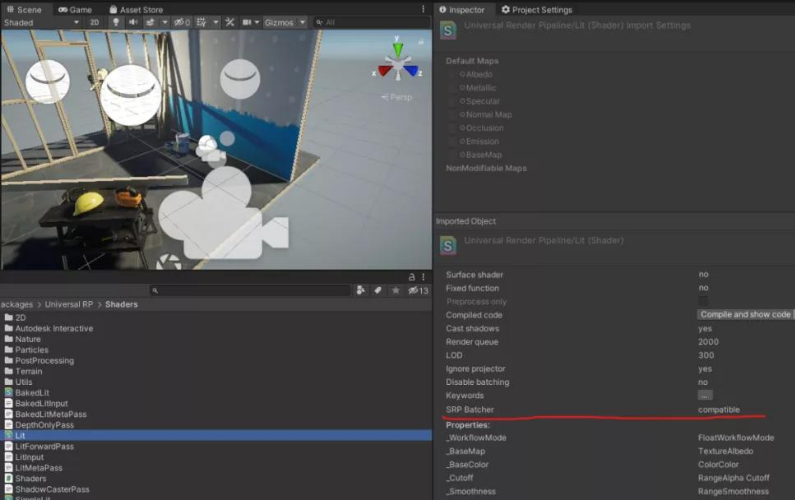Click Compile and show code button
This screenshot has width=795, height=500.
point(745,314)
